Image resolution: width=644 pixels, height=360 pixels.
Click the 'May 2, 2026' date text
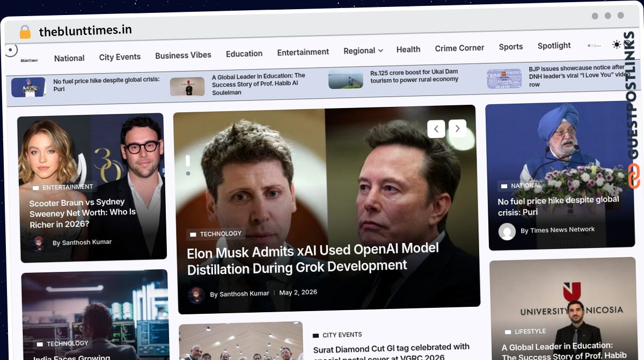pos(298,293)
